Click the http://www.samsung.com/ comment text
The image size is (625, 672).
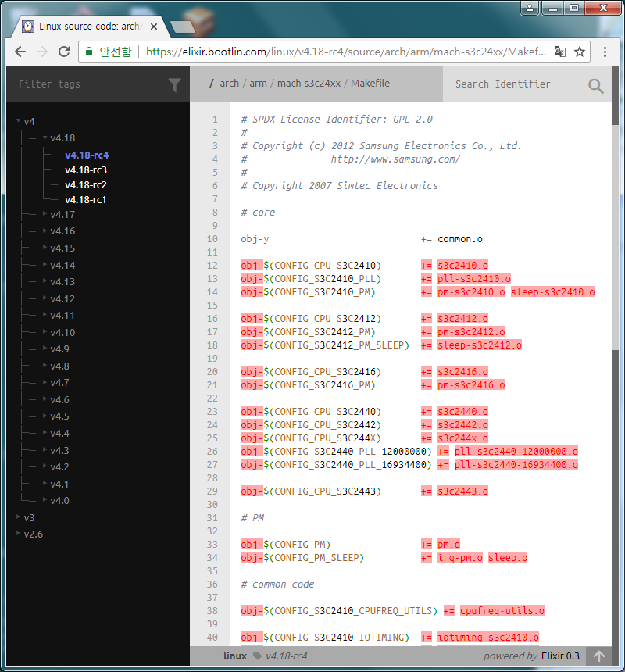coord(395,159)
